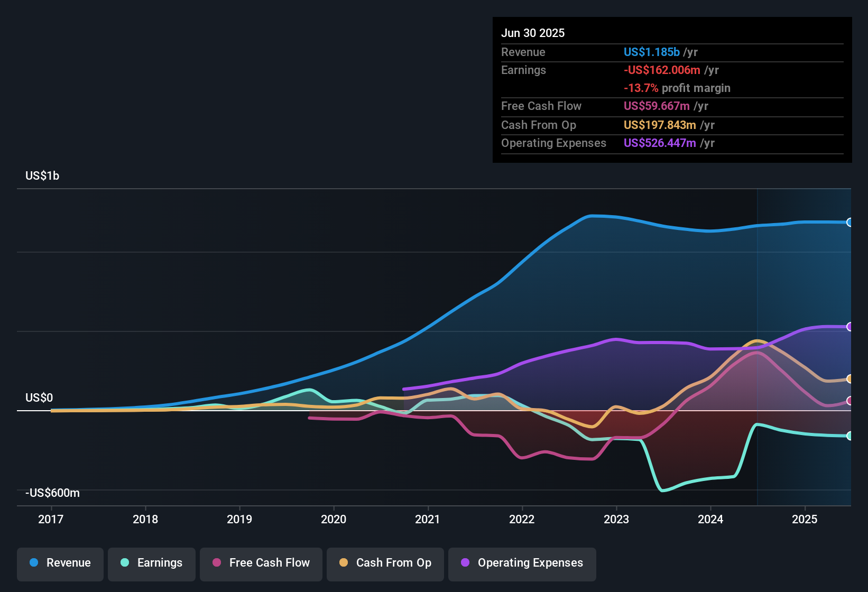Click the teal Earnings endpoint marker
The width and height of the screenshot is (868, 592).
pyautogui.click(x=849, y=436)
